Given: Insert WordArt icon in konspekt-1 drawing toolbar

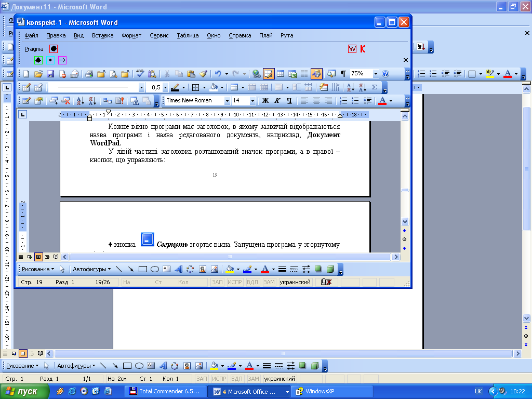Looking at the screenshot, I should pyautogui.click(x=179, y=269).
